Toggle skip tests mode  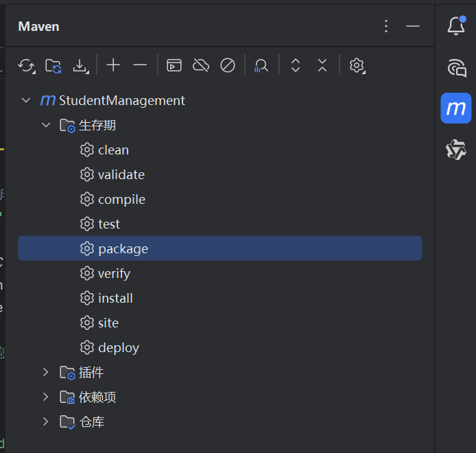[228, 65]
